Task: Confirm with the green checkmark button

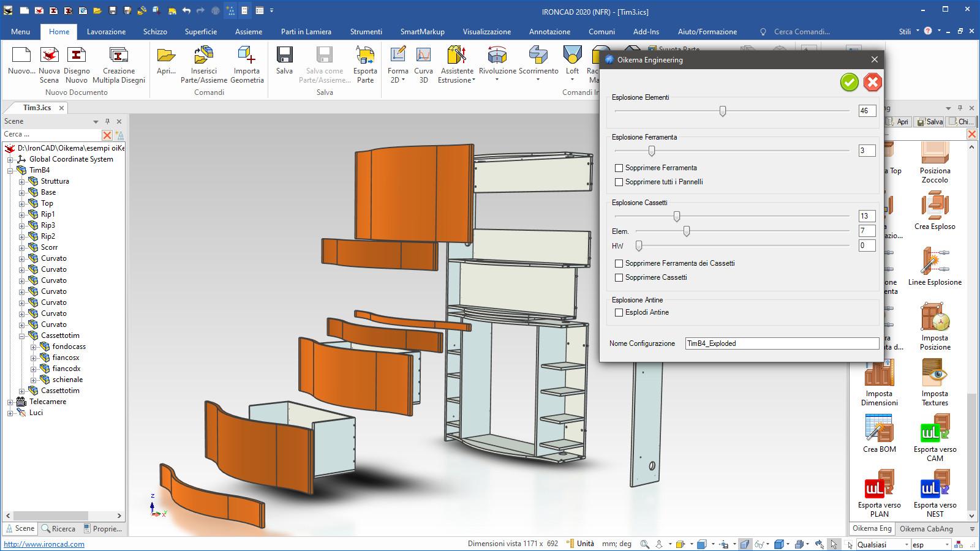Action: tap(849, 81)
